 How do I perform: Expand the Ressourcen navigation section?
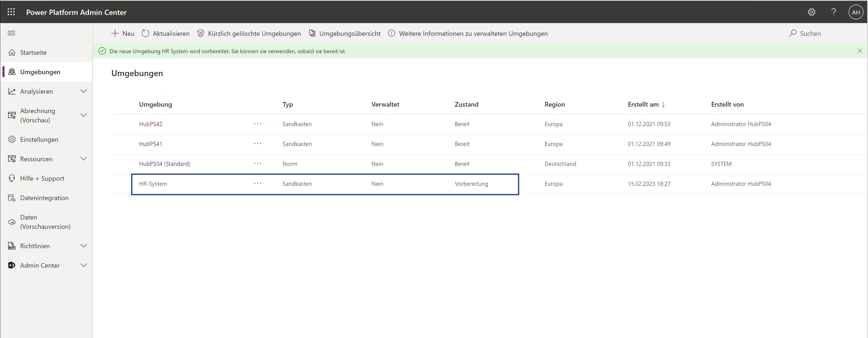click(x=83, y=159)
